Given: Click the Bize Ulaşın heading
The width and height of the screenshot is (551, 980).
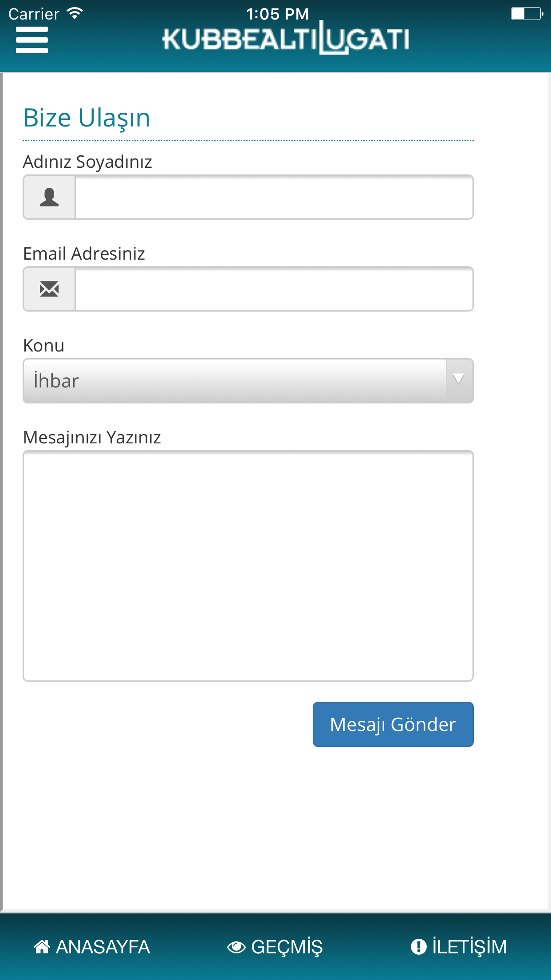Looking at the screenshot, I should pyautogui.click(x=87, y=118).
